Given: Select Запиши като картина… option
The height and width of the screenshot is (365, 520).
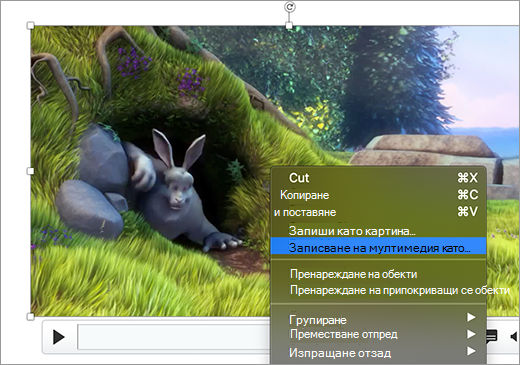Looking at the screenshot, I should (378, 231).
